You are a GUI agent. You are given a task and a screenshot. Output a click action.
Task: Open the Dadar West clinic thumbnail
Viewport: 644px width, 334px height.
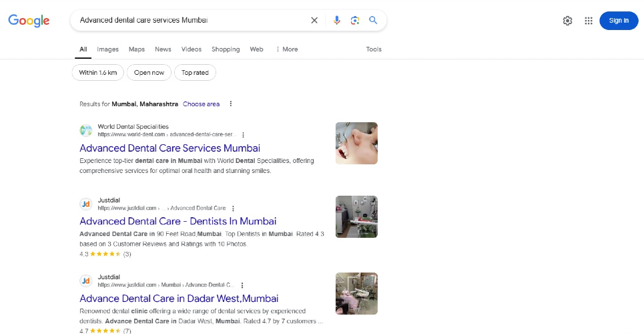[356, 294]
